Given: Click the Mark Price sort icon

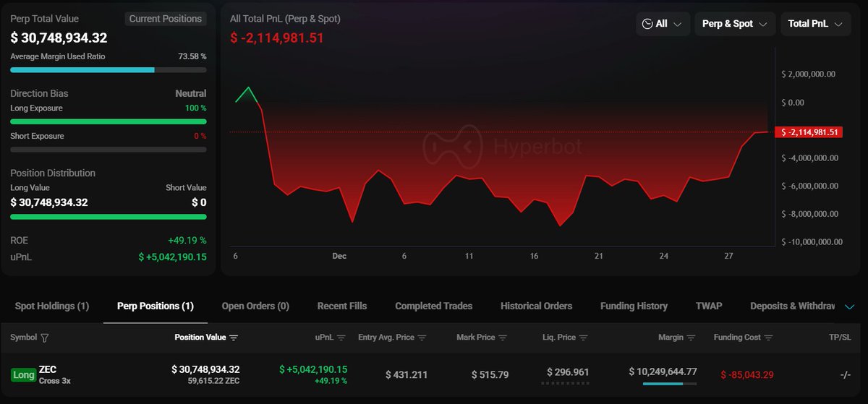Looking at the screenshot, I should [503, 338].
